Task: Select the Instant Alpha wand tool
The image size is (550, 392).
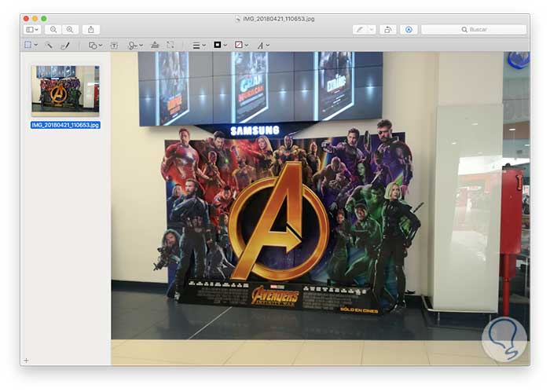Action: tap(49, 45)
